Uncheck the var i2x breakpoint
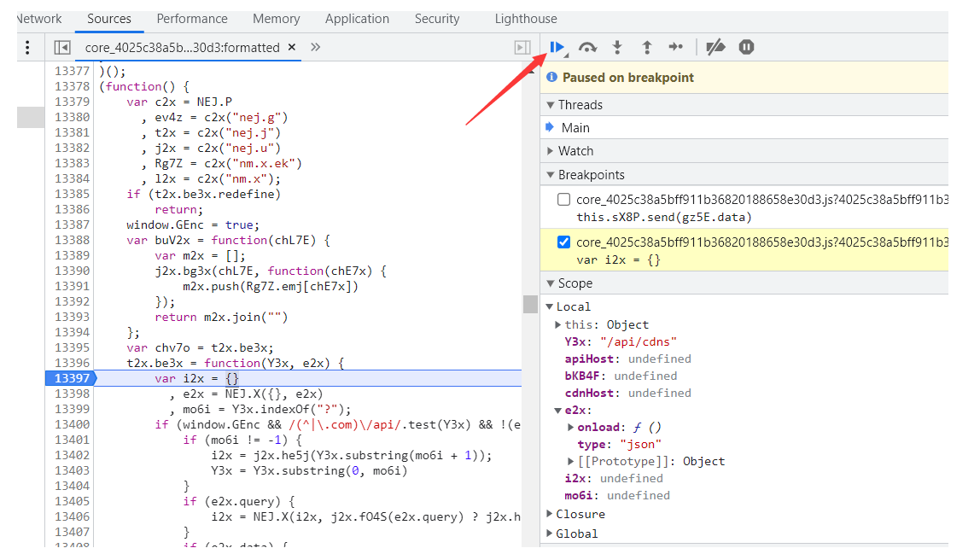 click(x=563, y=242)
